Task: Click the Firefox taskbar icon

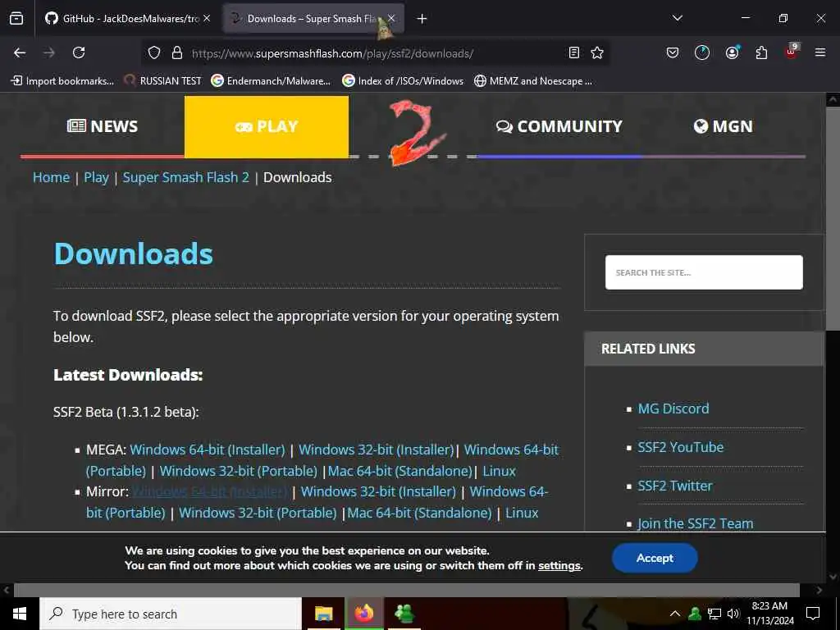Action: click(363, 614)
